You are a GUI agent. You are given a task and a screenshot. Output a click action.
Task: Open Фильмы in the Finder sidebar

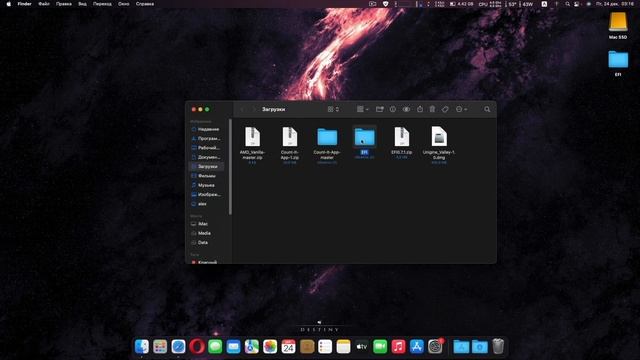(207, 176)
